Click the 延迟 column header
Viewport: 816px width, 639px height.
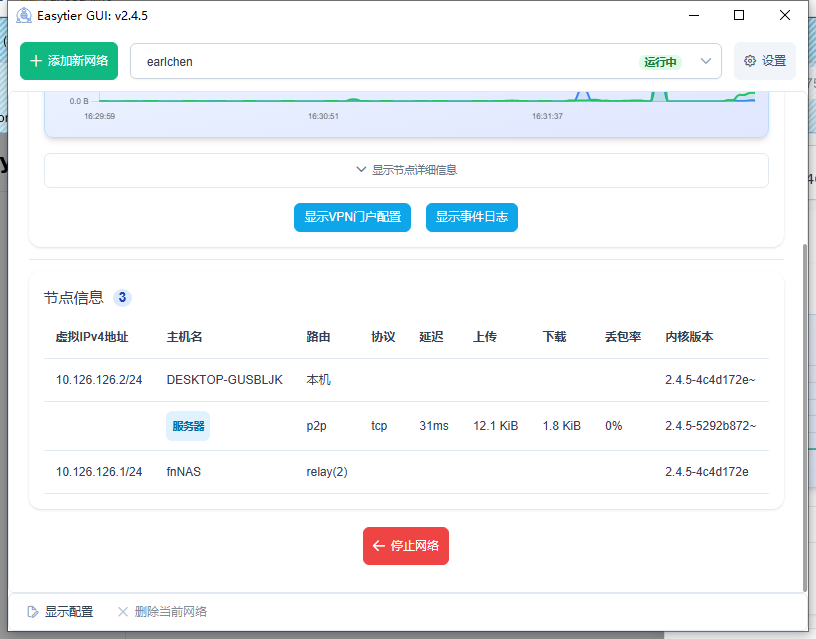pos(431,337)
